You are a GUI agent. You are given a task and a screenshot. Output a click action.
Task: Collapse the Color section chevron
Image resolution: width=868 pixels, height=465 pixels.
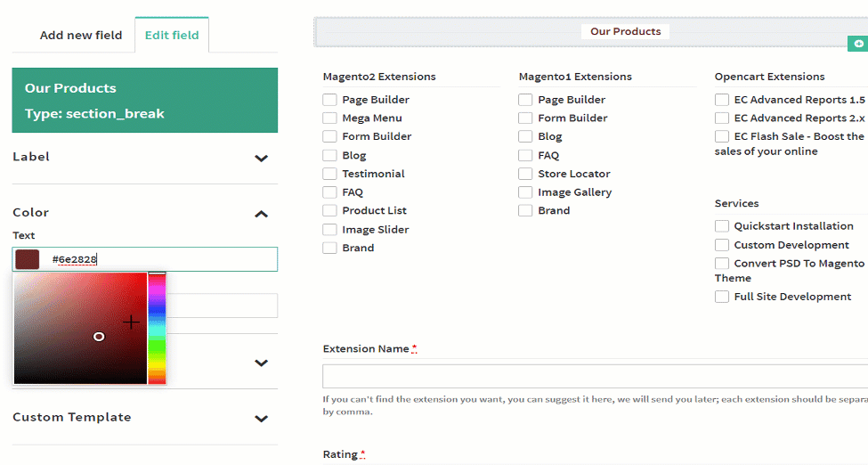coord(261,214)
